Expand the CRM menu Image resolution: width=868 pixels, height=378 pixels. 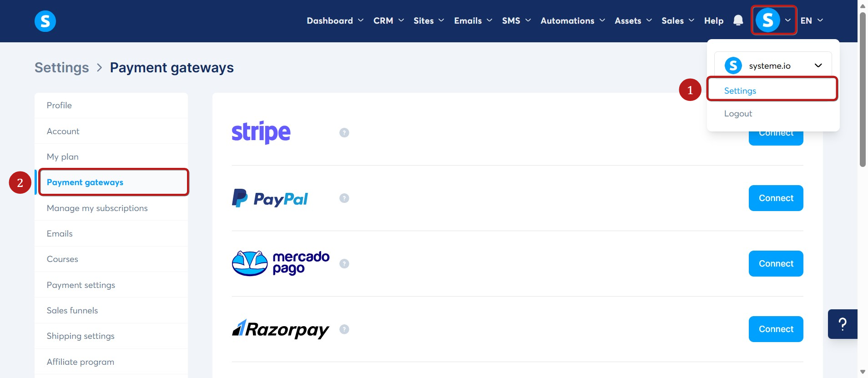tap(389, 20)
